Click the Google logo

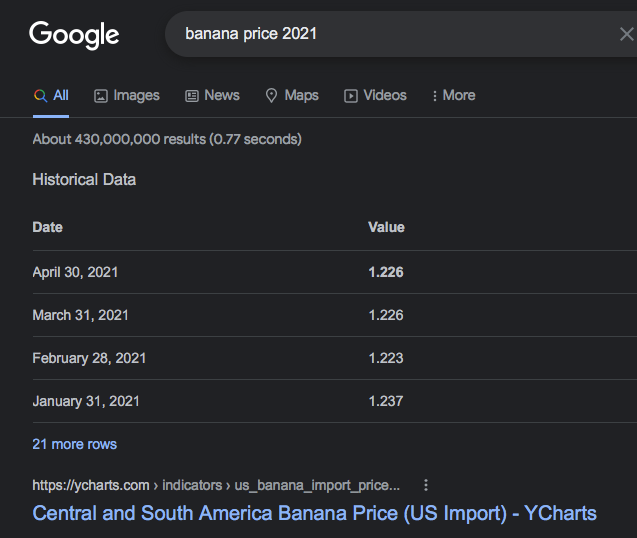pyautogui.click(x=74, y=35)
